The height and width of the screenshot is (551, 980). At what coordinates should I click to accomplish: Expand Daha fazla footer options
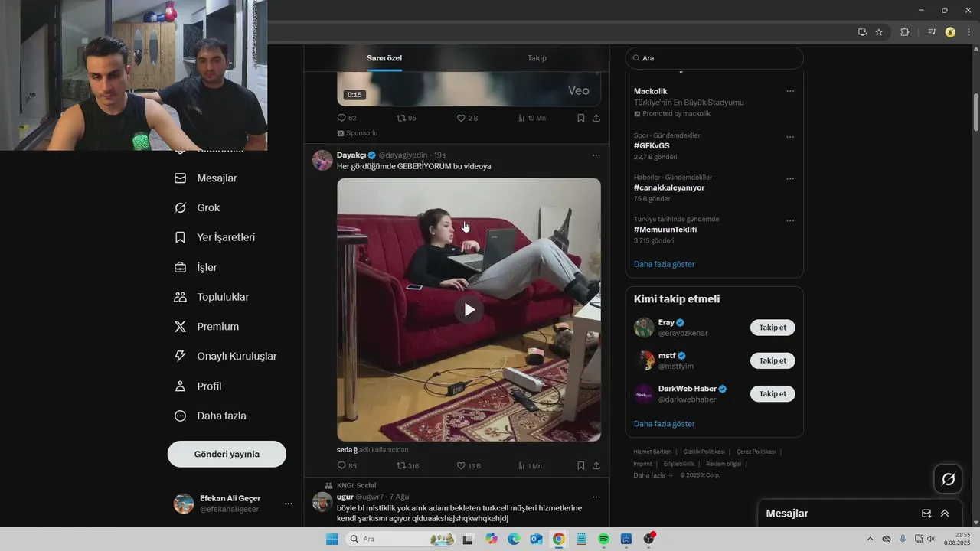coord(653,475)
